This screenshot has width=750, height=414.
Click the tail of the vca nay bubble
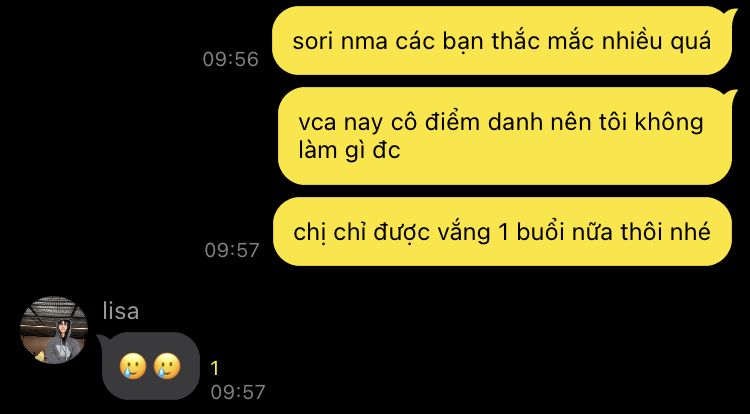pos(730,95)
